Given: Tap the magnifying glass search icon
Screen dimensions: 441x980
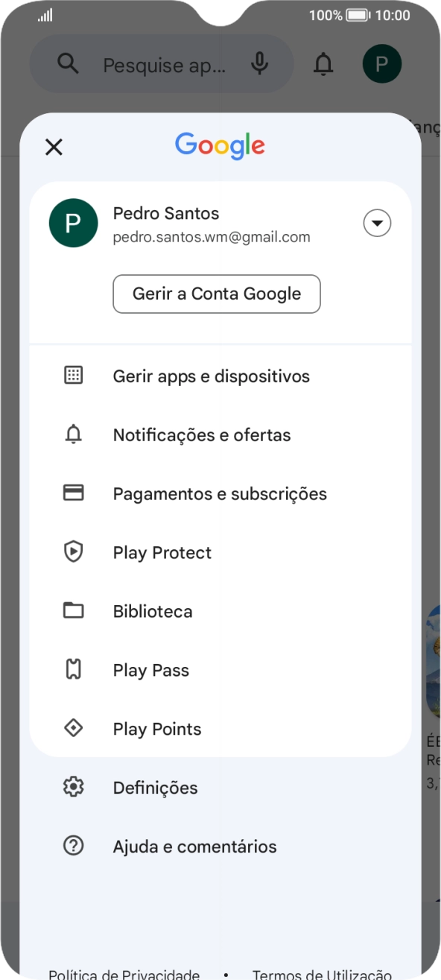Looking at the screenshot, I should [x=68, y=64].
